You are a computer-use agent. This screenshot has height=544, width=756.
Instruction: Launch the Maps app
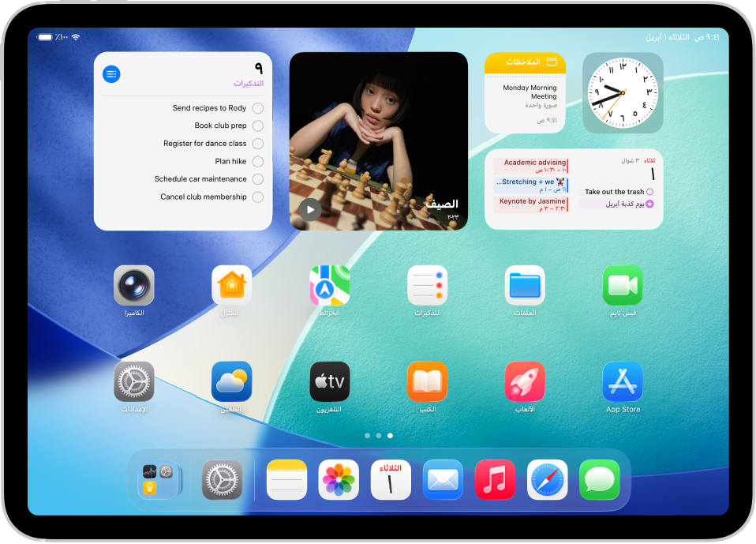[329, 285]
